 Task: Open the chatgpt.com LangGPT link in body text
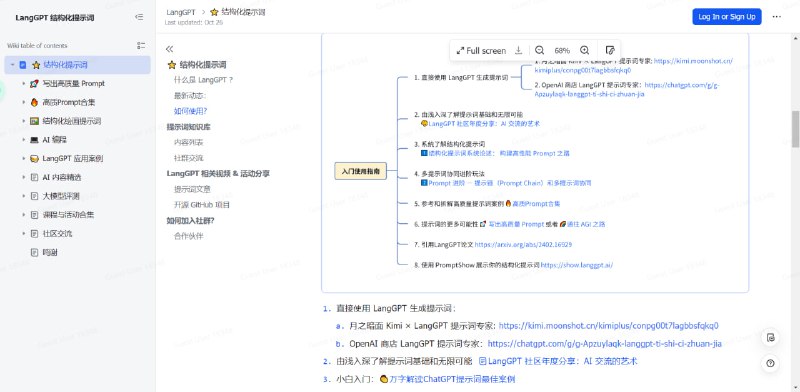pos(605,344)
